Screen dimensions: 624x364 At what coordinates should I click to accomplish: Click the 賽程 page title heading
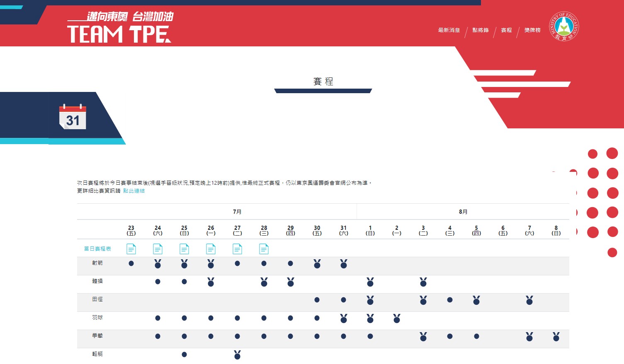coord(323,82)
